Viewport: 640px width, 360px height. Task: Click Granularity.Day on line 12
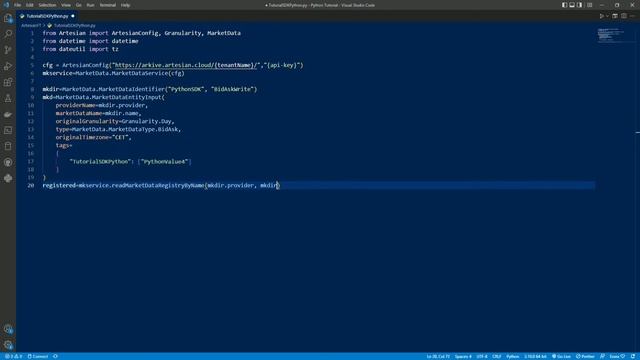coord(147,121)
